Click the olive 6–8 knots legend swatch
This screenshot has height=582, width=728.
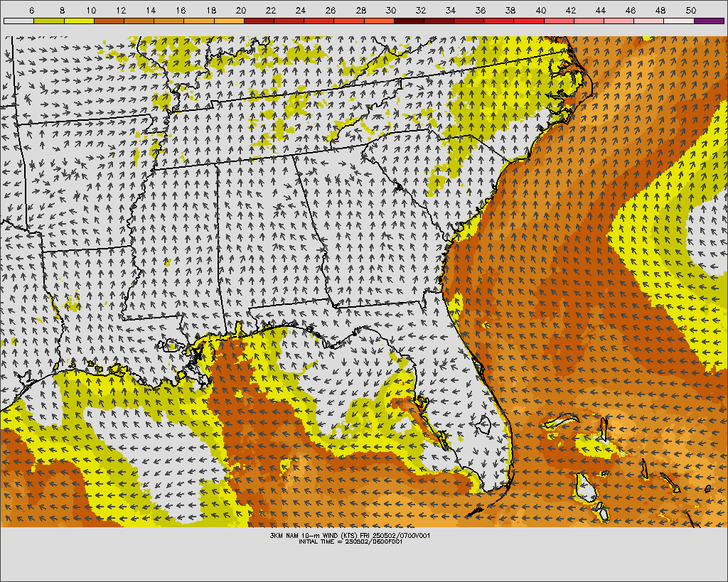click(49, 21)
